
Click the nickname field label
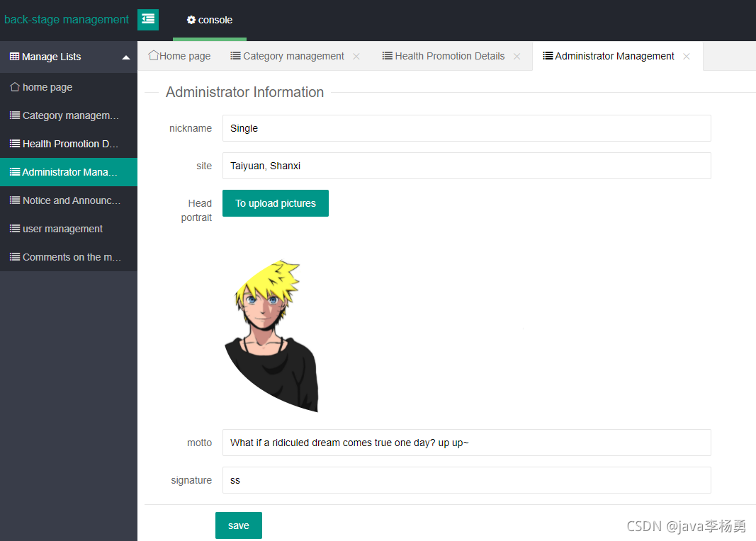click(191, 128)
